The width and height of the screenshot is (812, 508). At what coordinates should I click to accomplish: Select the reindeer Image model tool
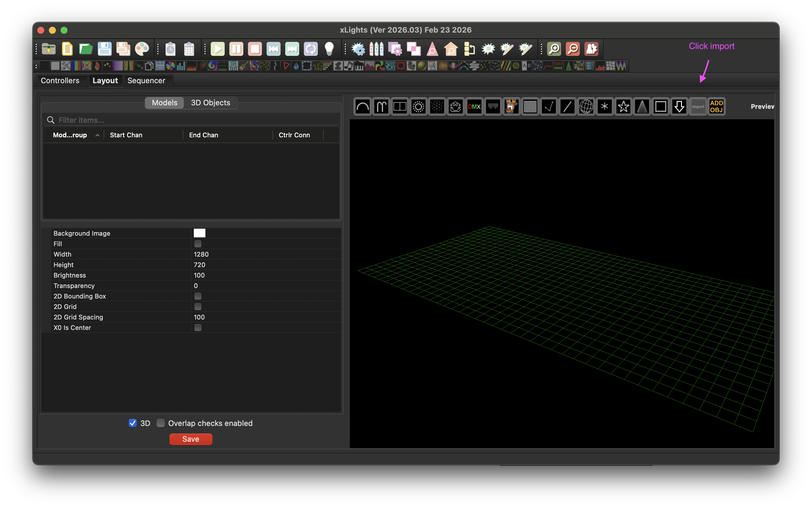512,107
